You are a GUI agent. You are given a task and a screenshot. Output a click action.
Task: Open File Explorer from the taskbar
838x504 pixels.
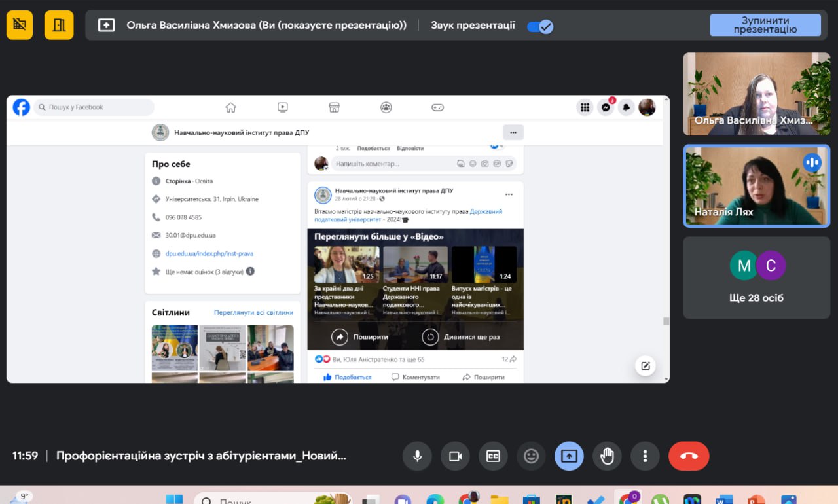click(500, 500)
